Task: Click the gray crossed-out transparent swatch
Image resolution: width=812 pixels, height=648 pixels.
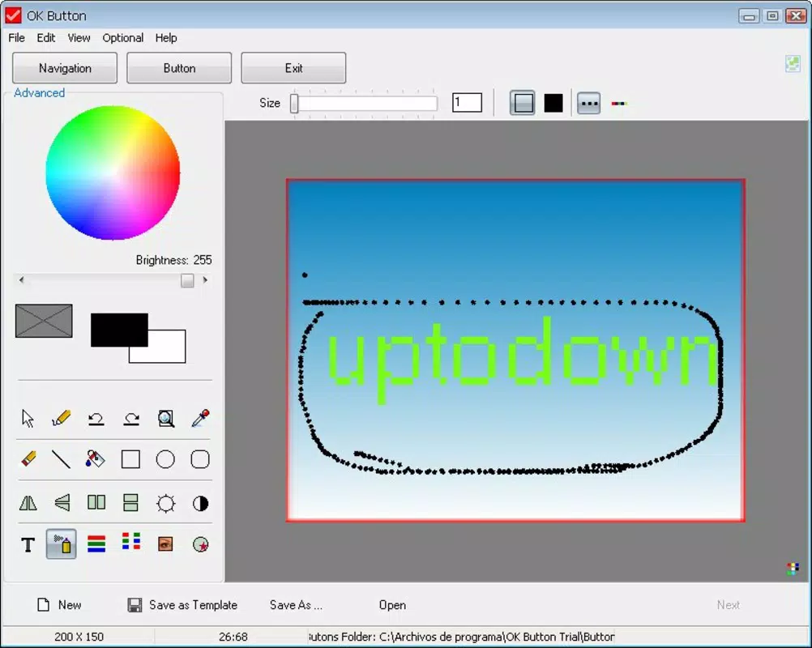Action: (x=44, y=321)
